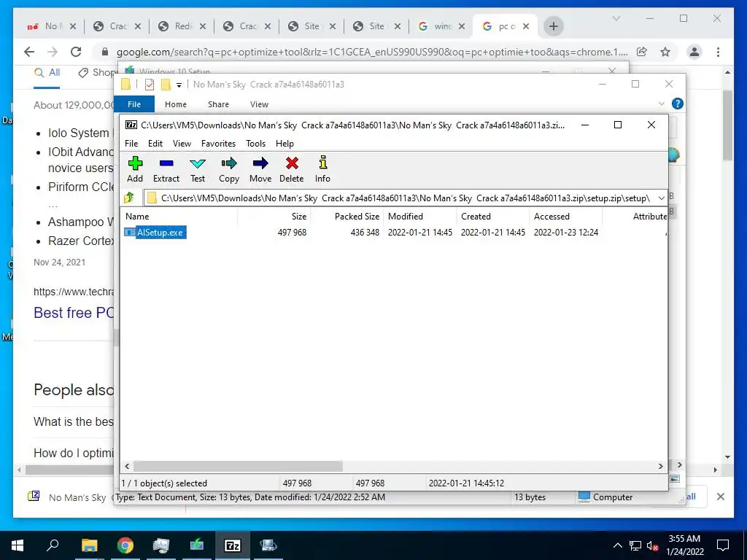
Task: Go up one folder level in 7-Zip
Action: (x=129, y=198)
